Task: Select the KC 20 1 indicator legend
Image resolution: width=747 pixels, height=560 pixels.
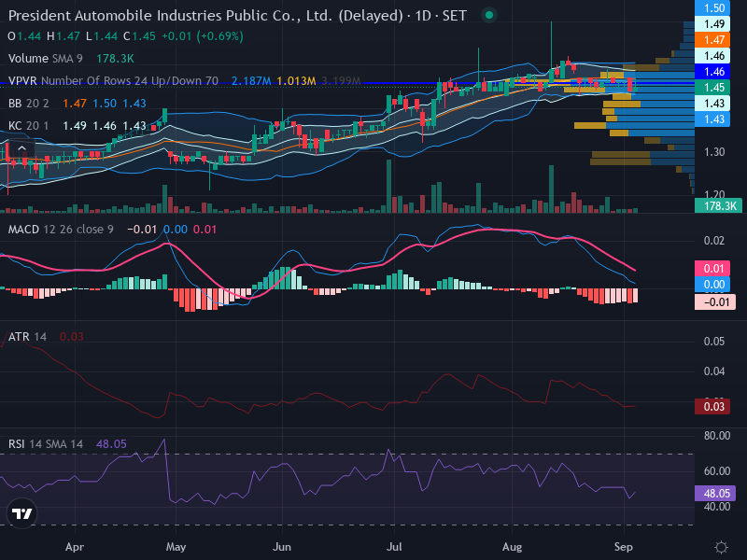Action: pyautogui.click(x=29, y=126)
